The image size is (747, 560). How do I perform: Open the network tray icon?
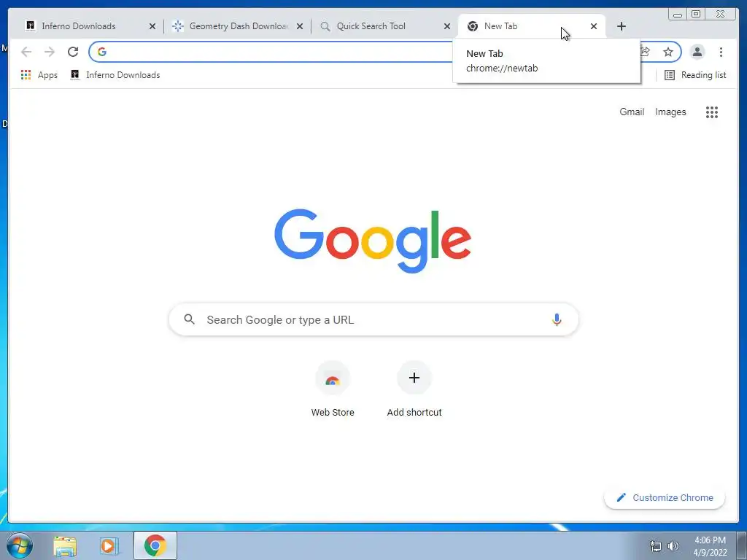(x=656, y=546)
